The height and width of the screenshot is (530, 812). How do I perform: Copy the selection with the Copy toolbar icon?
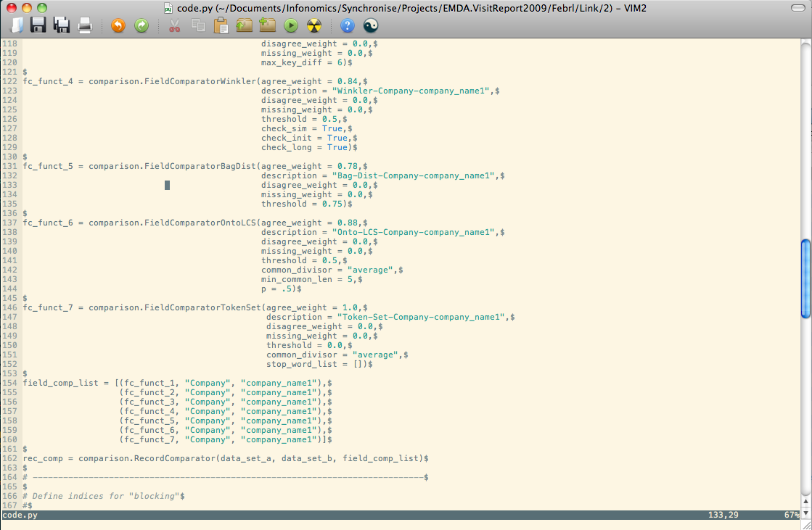198,25
